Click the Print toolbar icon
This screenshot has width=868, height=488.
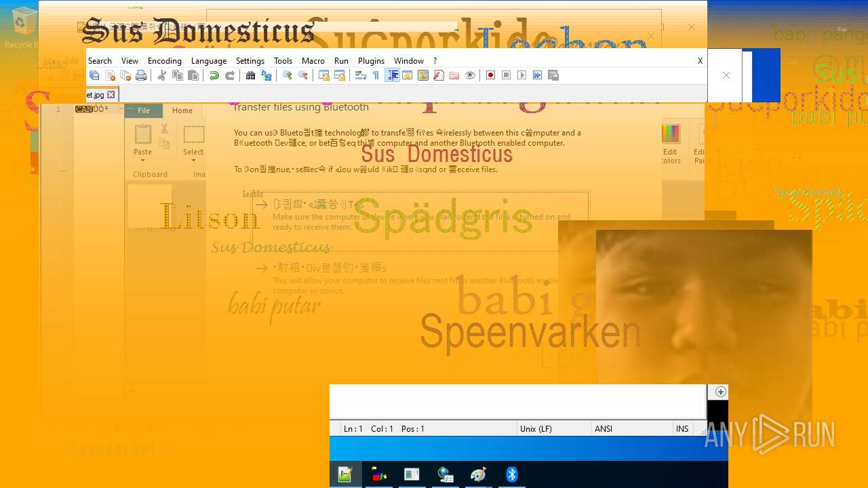141,75
